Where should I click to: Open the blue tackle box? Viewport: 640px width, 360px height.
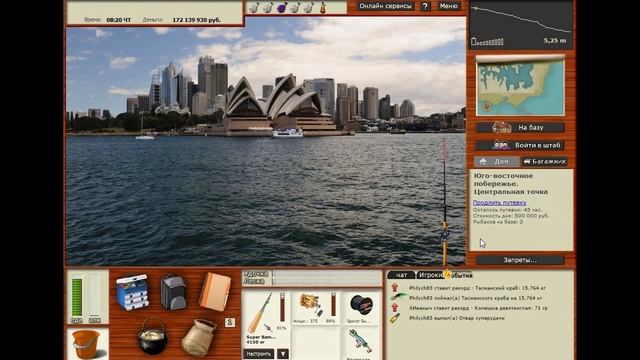coord(132,292)
